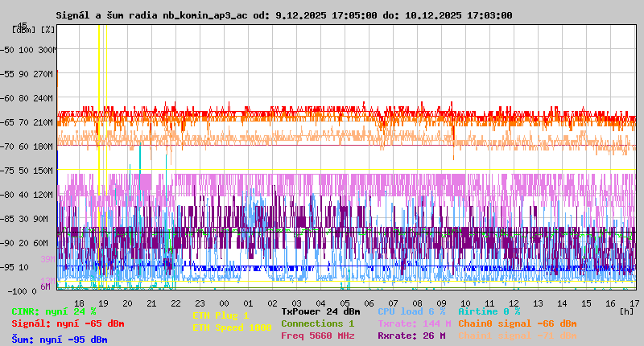
Task: Click the TxPower 24 dBm label
Action: click(320, 311)
